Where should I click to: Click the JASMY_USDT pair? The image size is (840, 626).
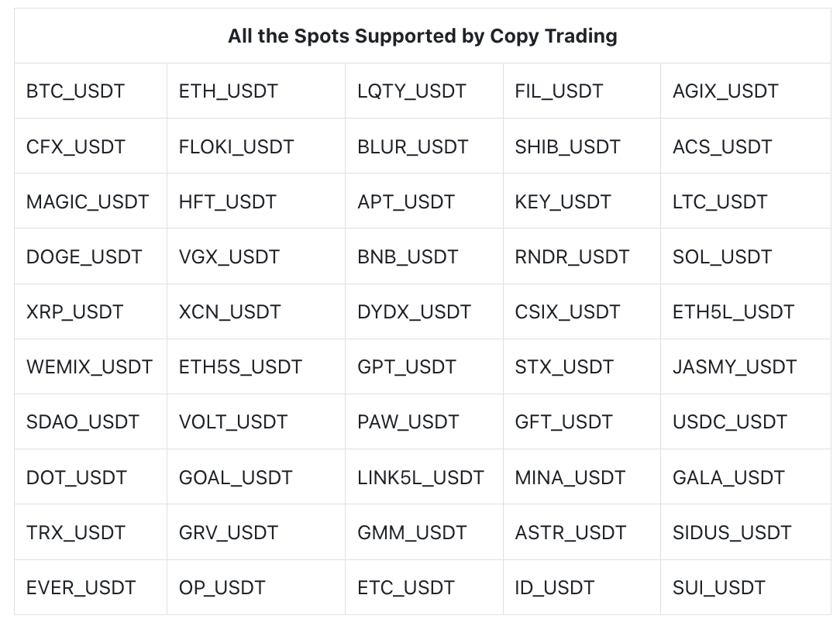[x=735, y=367]
